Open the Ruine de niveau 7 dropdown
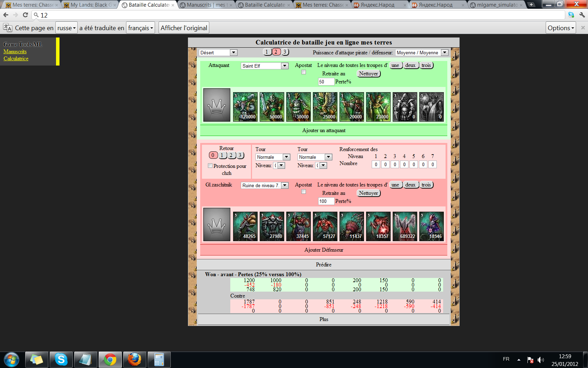The image size is (588, 368). click(265, 185)
